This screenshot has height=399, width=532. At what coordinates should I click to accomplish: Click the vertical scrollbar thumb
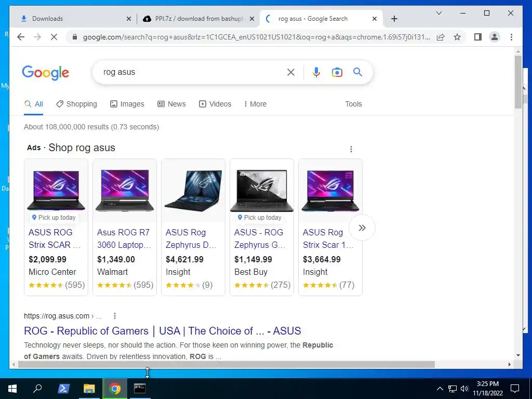pos(518,82)
